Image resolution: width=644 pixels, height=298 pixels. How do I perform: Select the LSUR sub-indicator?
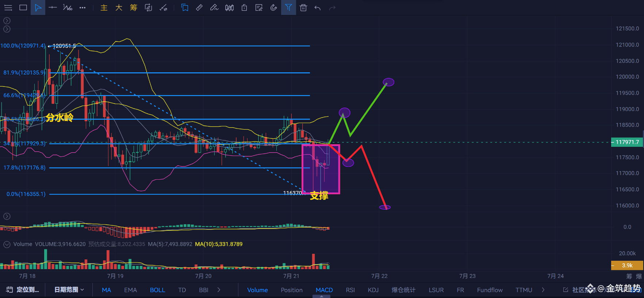coord(436,290)
